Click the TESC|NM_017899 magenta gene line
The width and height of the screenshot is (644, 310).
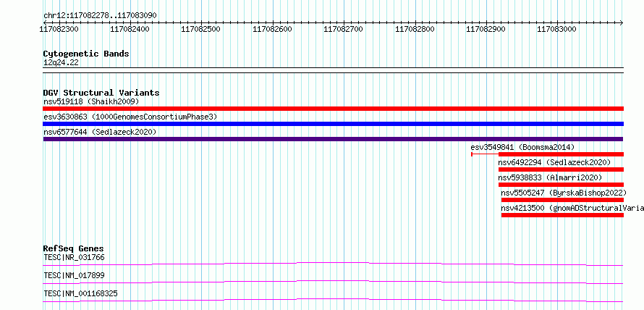tap(333, 282)
